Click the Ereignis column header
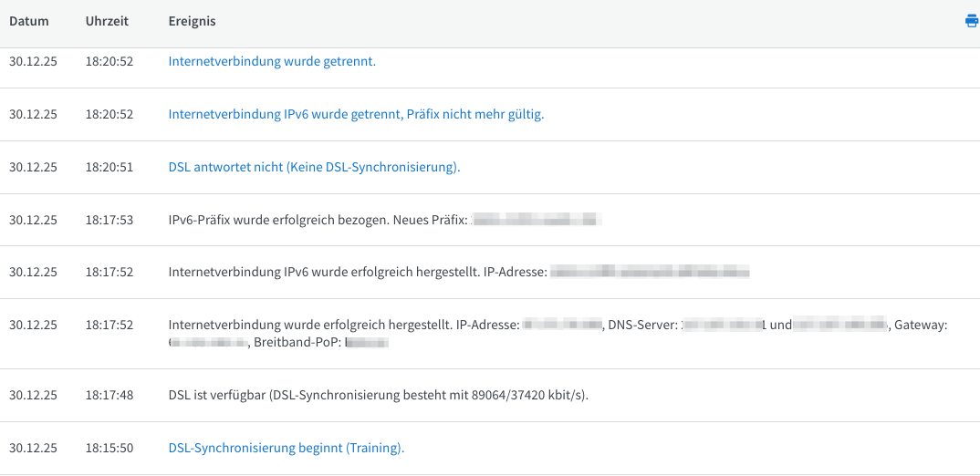 click(x=192, y=21)
